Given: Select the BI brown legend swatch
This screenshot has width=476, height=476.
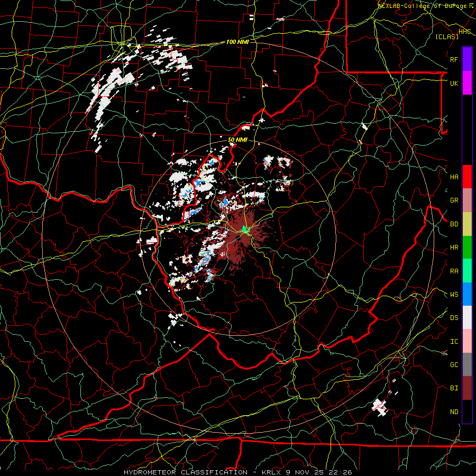Looking at the screenshot, I should [467, 388].
